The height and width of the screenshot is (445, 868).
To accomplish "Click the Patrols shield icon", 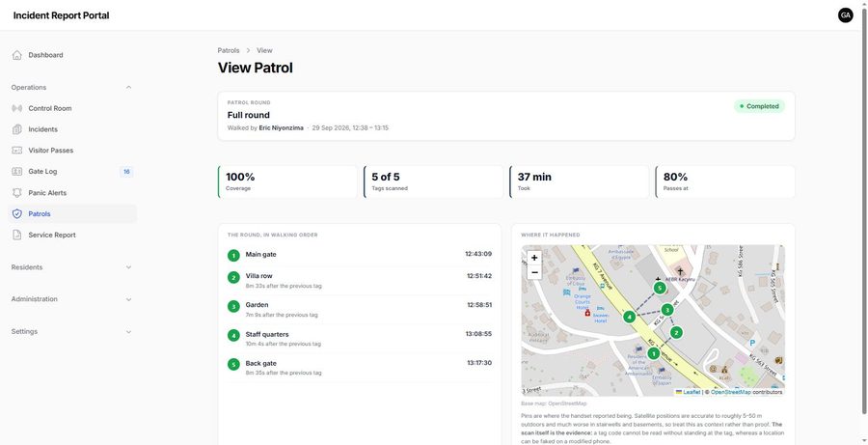I will tap(17, 214).
